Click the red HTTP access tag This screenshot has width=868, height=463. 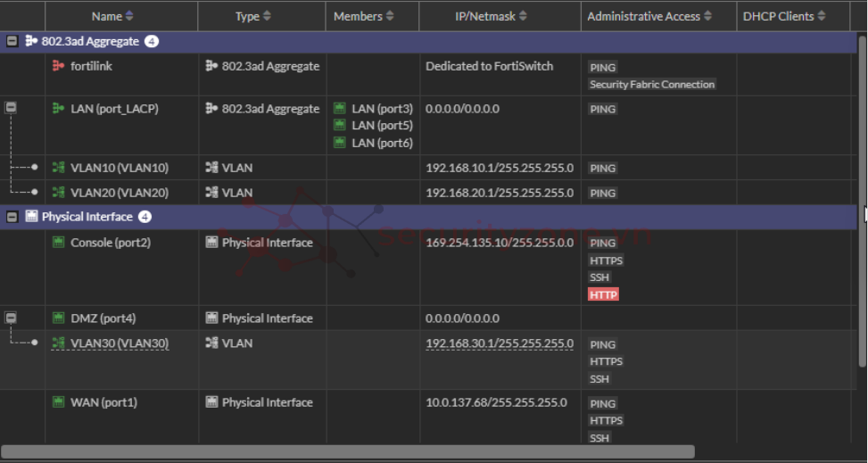[x=603, y=294]
